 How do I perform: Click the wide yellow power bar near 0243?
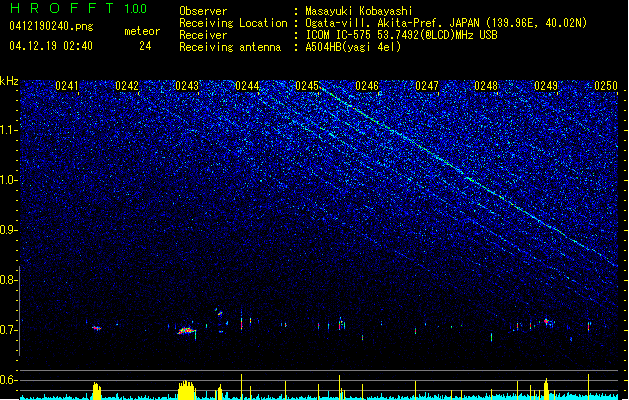click(187, 390)
